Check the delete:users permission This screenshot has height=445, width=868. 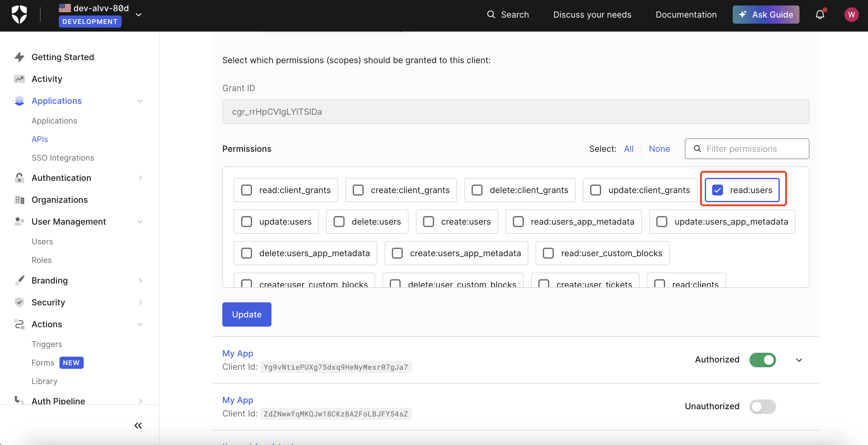tap(339, 222)
